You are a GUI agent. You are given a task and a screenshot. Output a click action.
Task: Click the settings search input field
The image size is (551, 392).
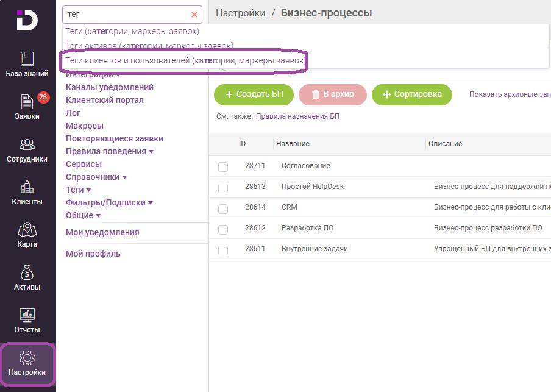point(125,15)
